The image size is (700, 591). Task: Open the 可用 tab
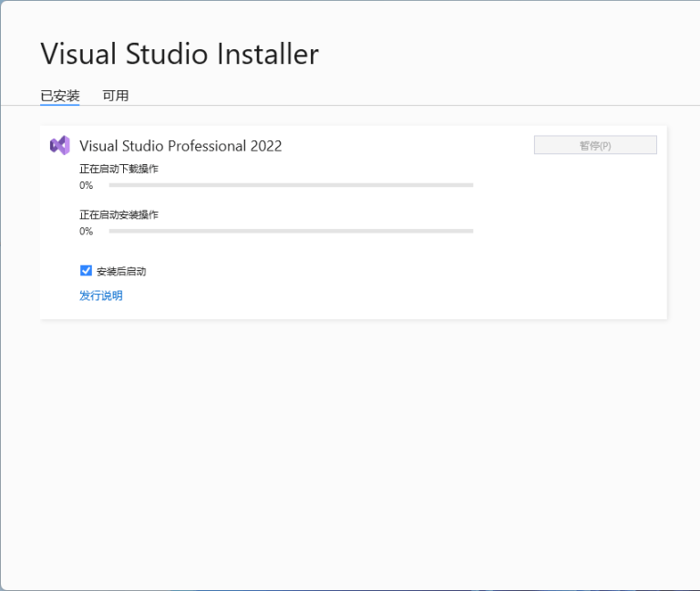pyautogui.click(x=116, y=96)
